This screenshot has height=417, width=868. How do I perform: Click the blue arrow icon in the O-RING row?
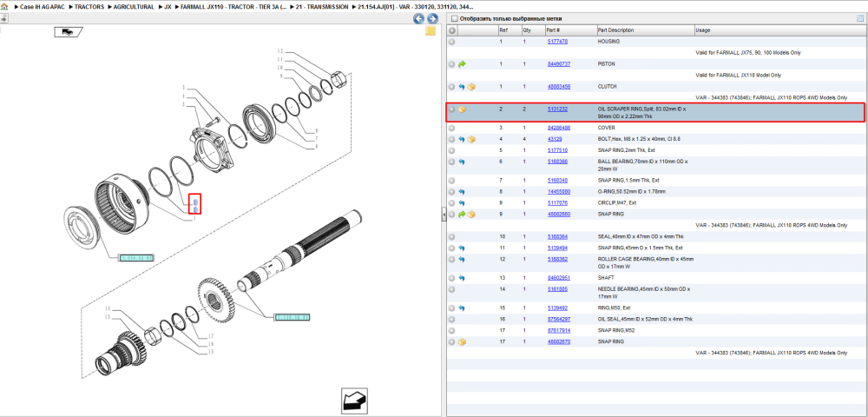(463, 192)
